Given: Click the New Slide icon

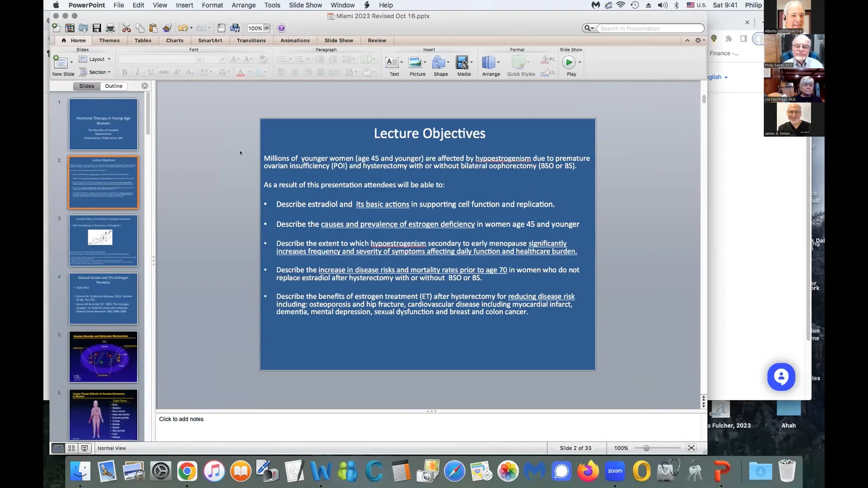Looking at the screenshot, I should tap(60, 61).
